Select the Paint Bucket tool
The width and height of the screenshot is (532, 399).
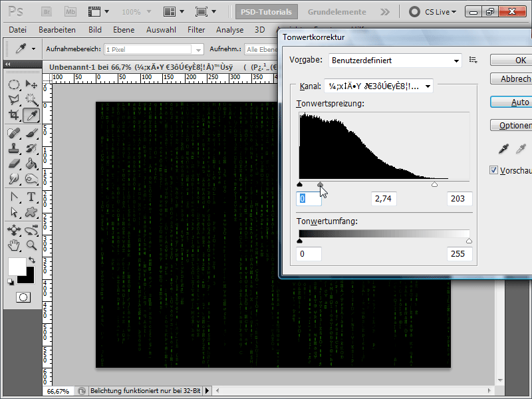coord(31,164)
